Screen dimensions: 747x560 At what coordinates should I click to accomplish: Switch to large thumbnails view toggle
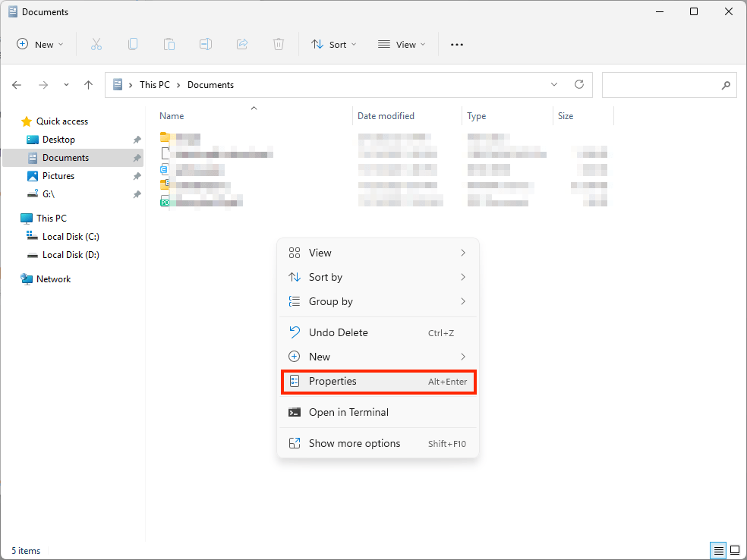pyautogui.click(x=734, y=550)
